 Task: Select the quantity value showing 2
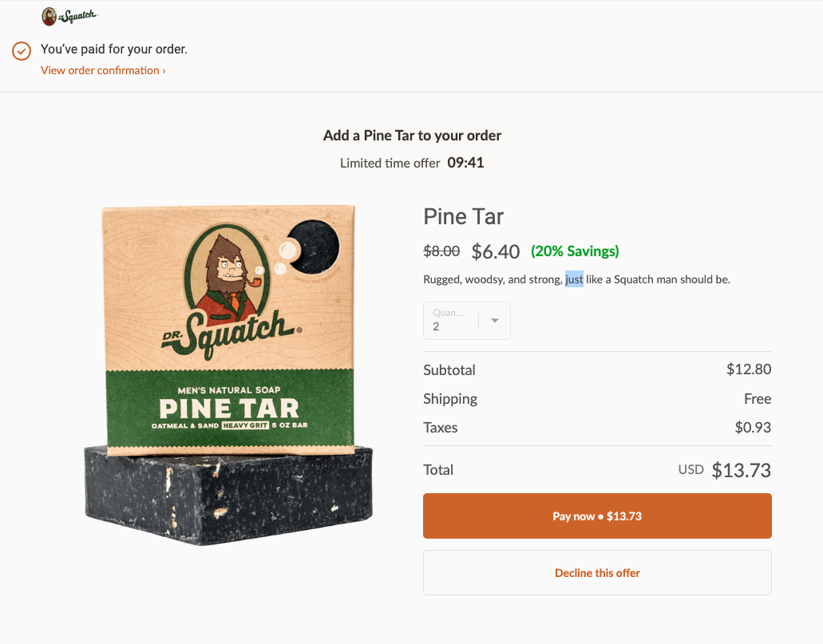tap(437, 326)
